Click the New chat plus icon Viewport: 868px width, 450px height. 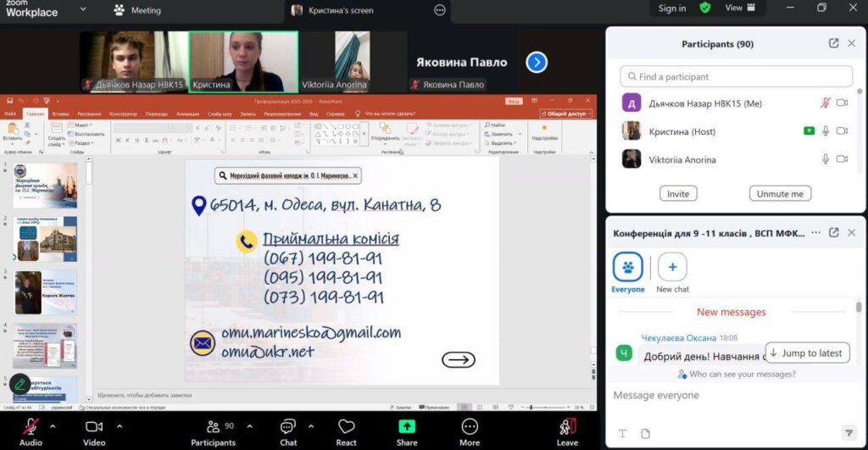point(672,267)
